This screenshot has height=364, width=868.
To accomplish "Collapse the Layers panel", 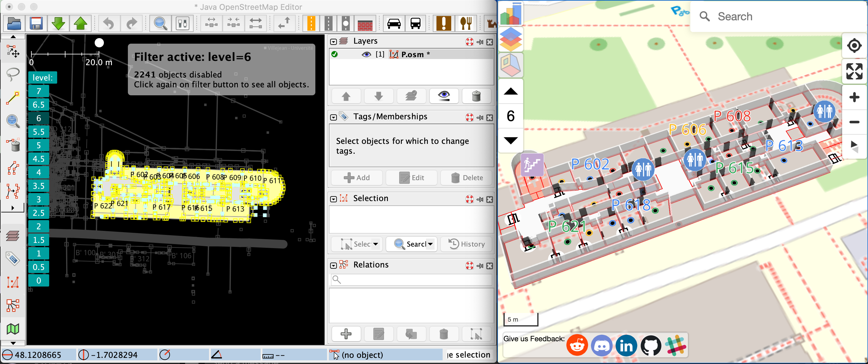I will point(333,42).
